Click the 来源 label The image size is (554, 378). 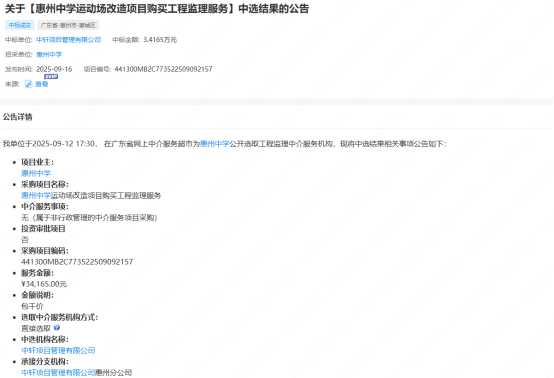pyautogui.click(x=12, y=84)
